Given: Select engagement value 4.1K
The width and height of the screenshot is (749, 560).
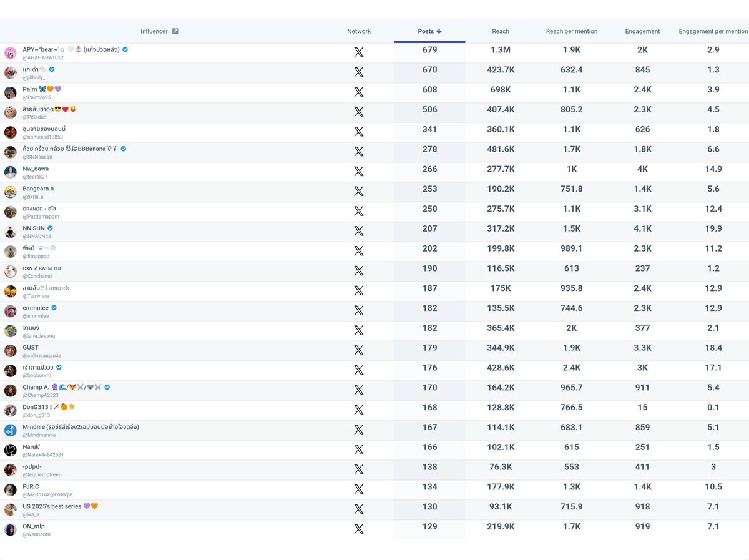Looking at the screenshot, I should 642,228.
